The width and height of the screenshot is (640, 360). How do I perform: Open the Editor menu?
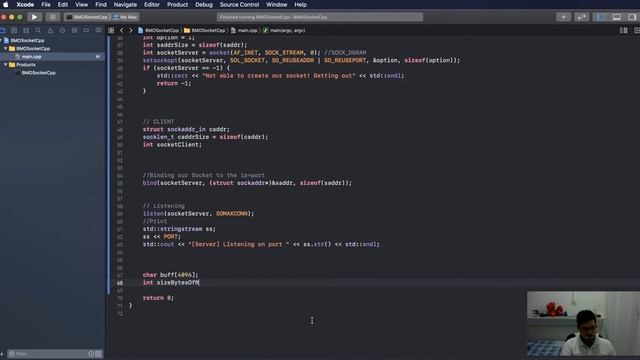(x=151, y=4)
